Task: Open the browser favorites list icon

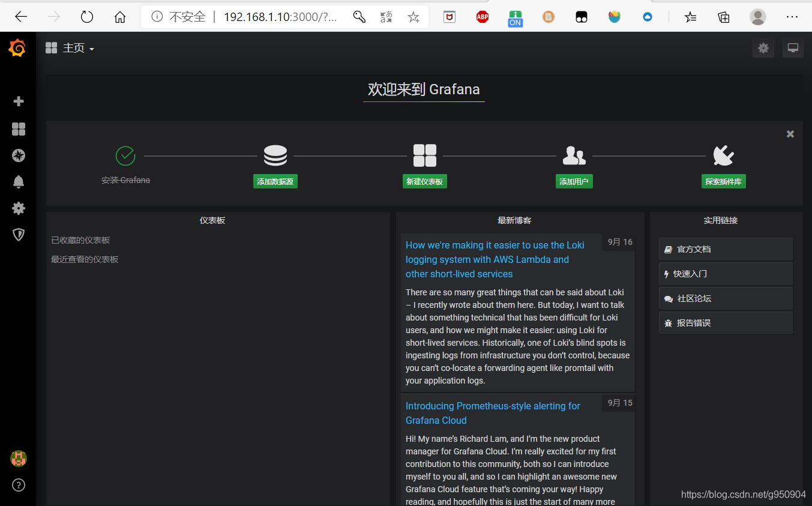Action: (691, 17)
